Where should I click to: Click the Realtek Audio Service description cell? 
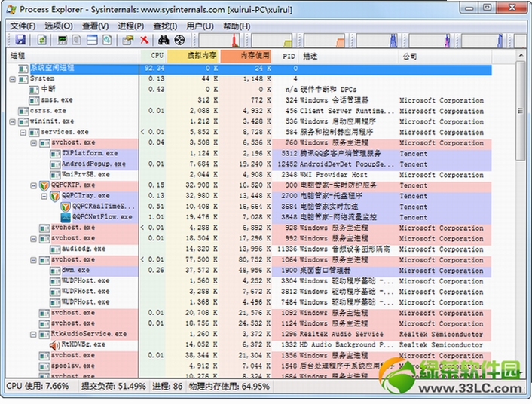click(341, 335)
